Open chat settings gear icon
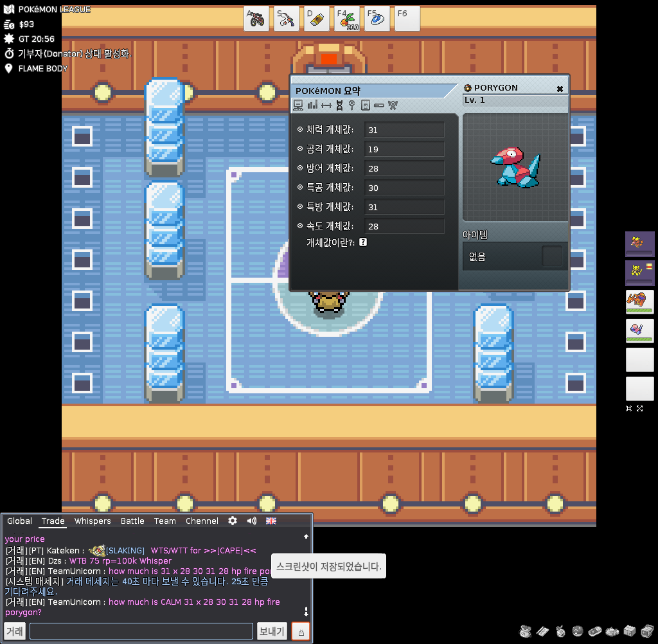The image size is (658, 644). point(233,521)
